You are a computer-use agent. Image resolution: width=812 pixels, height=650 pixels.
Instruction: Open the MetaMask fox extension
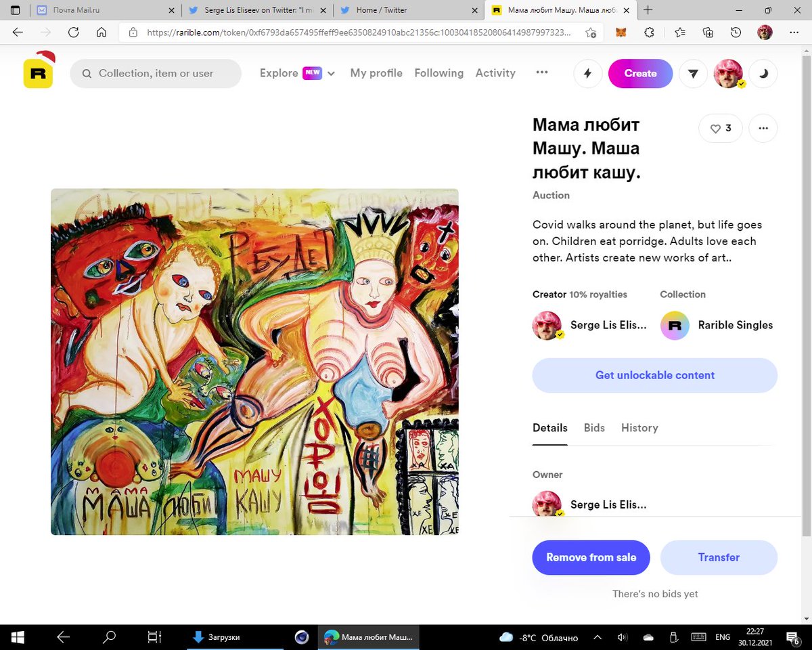point(621,32)
